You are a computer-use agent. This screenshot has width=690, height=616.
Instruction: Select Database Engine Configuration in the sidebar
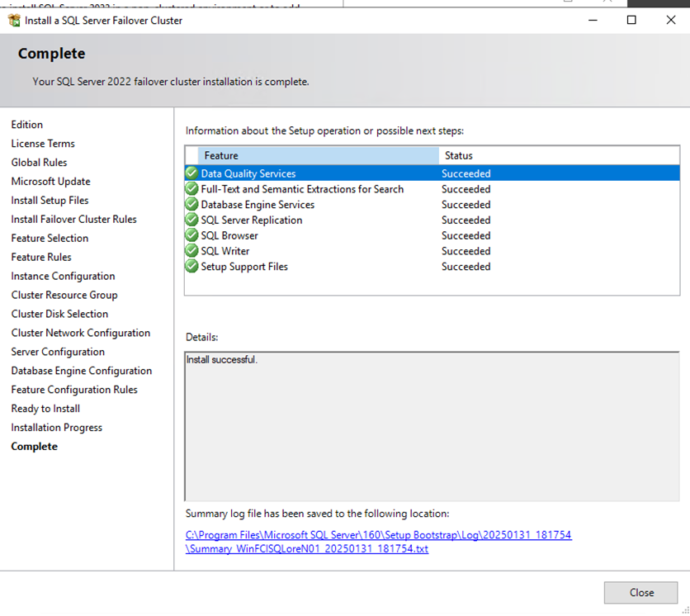pyautogui.click(x=81, y=372)
